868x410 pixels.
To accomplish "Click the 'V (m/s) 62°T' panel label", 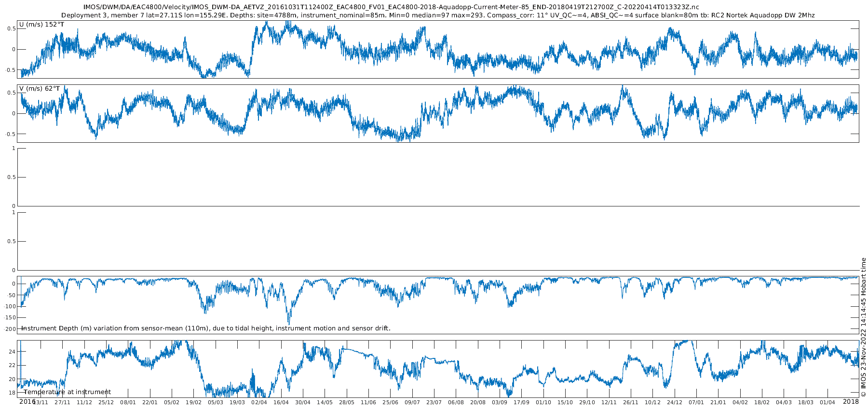I will point(40,89).
